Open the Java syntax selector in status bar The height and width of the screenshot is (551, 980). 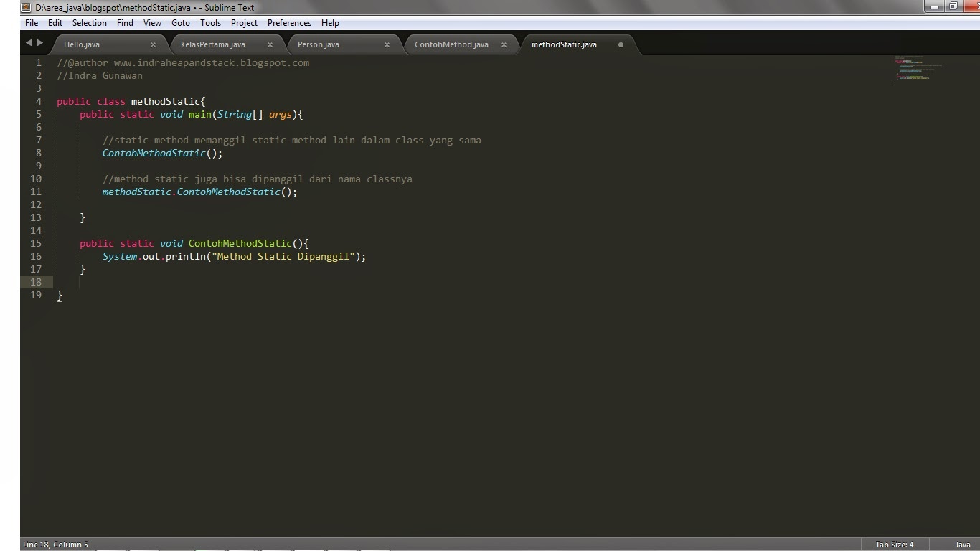tap(963, 545)
